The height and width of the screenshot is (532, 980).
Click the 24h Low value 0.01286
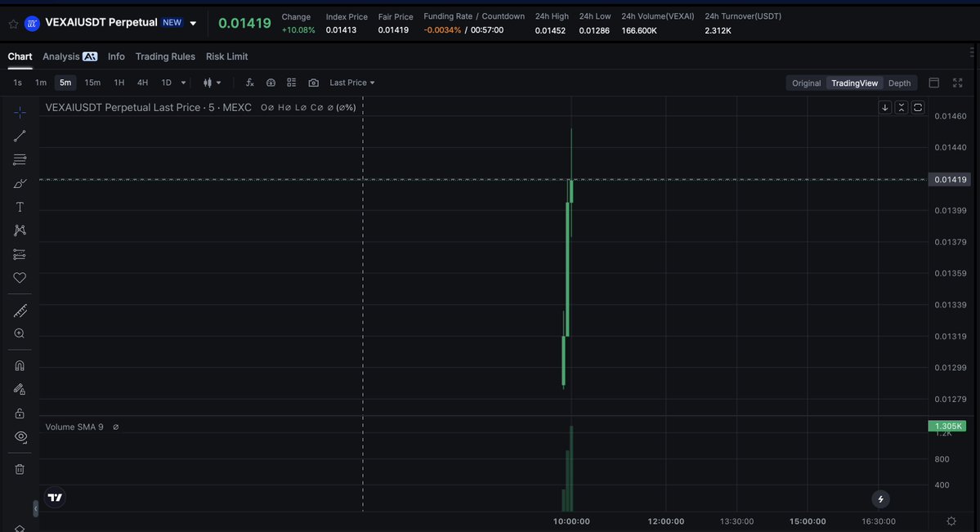[593, 30]
